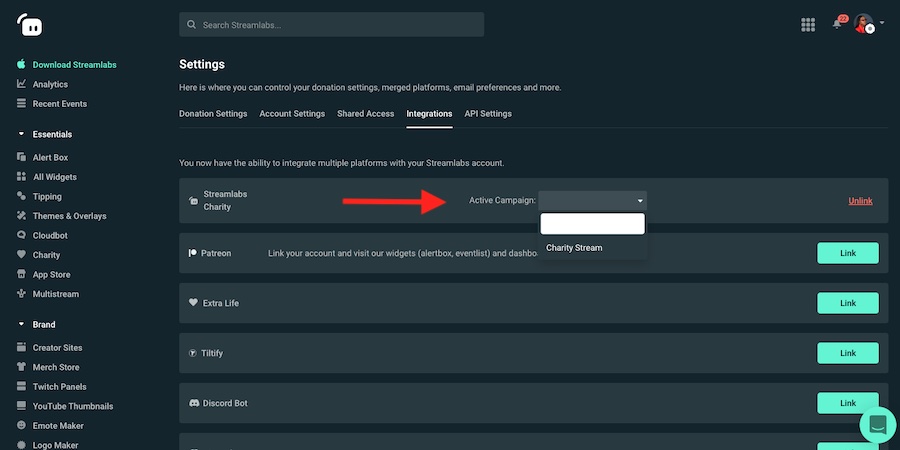Open notifications bell with badge
This screenshot has height=450, width=900.
839,23
